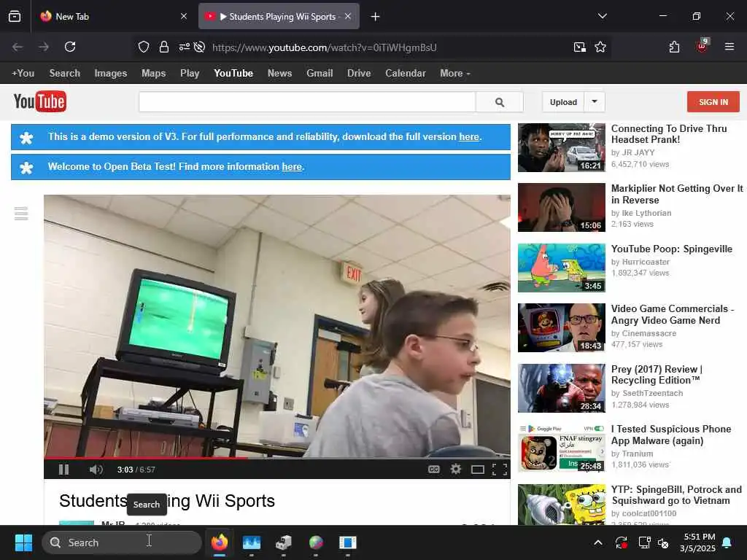The width and height of the screenshot is (747, 560).
Task: Close the New Tab tab
Action: [x=184, y=16]
